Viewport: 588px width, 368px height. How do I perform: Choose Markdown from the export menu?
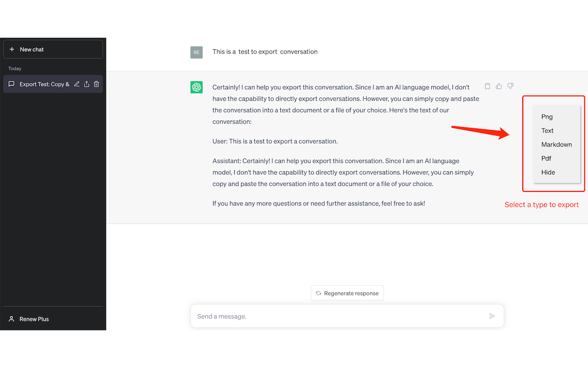(556, 144)
